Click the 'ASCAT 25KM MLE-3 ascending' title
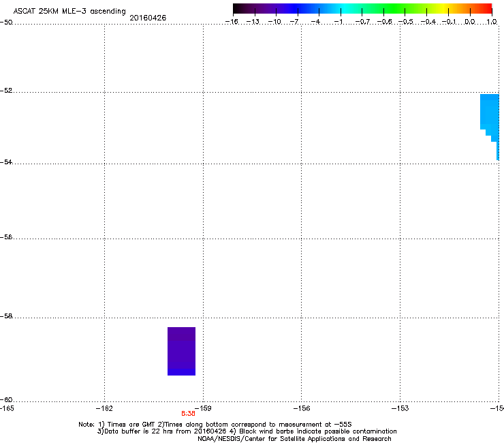 [69, 12]
